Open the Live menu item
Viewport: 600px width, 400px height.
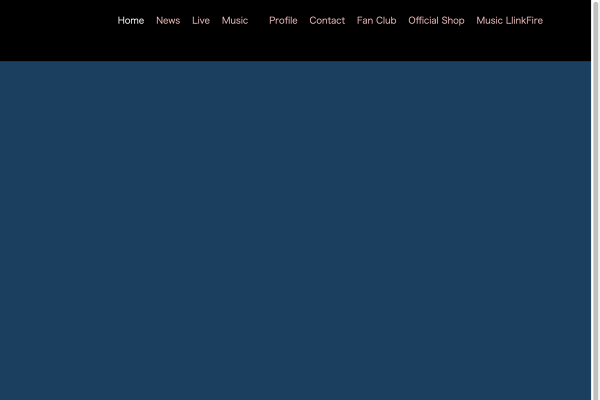201,20
